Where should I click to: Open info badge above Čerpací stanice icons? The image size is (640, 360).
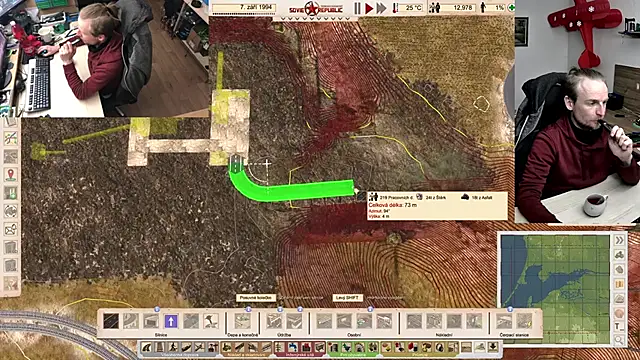[510, 310]
